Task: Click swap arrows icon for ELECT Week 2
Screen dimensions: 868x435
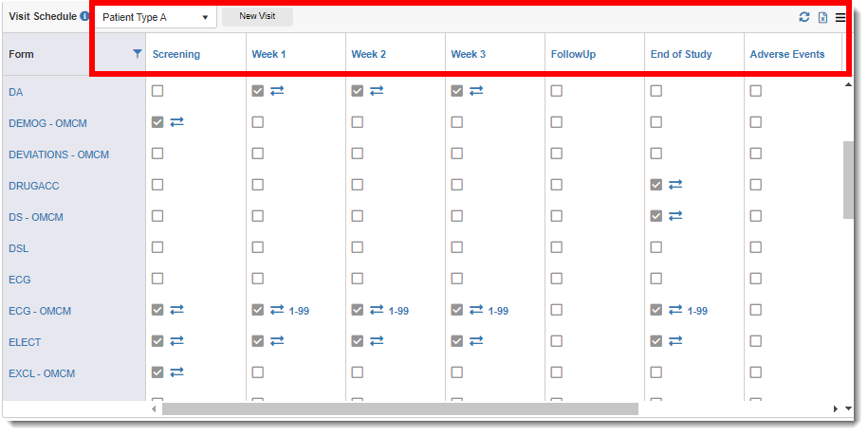Action: (x=377, y=341)
